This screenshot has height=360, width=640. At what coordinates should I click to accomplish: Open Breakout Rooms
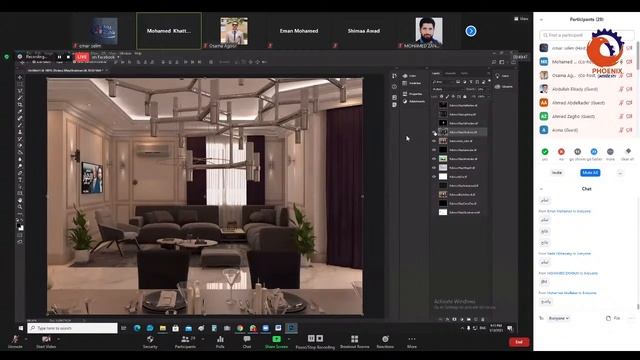point(354,342)
